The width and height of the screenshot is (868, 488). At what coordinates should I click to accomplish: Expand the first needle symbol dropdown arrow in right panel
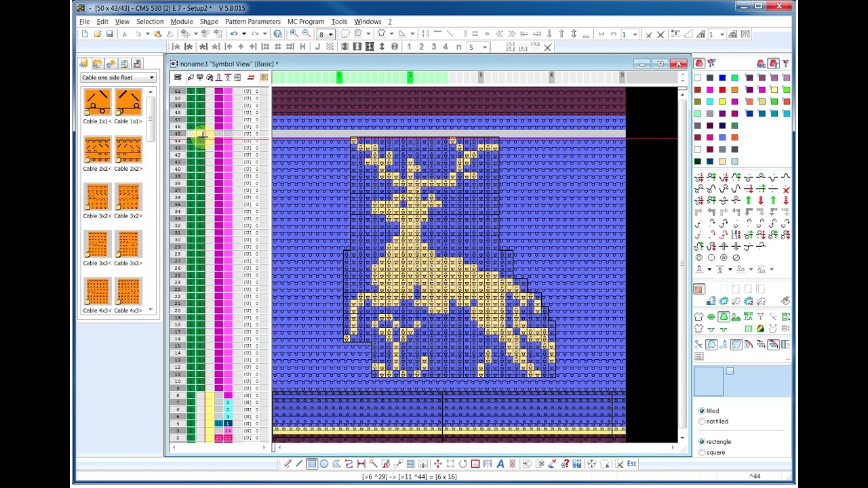709,270
